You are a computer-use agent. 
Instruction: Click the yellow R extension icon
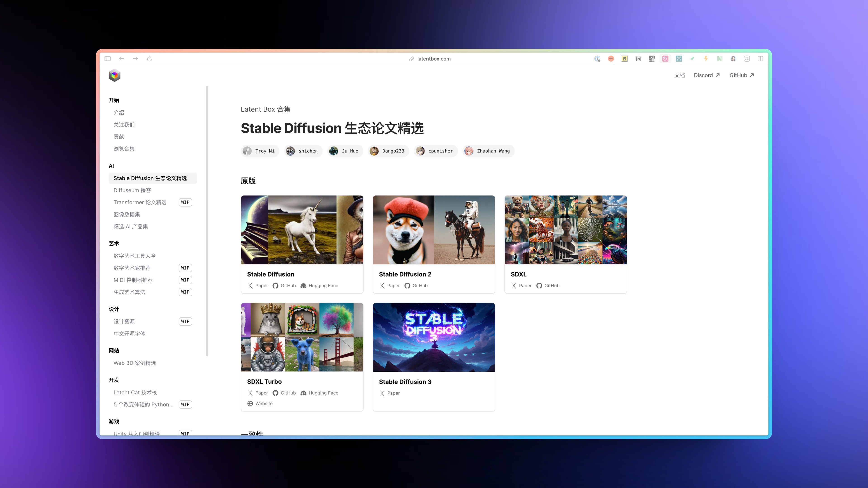(x=624, y=59)
